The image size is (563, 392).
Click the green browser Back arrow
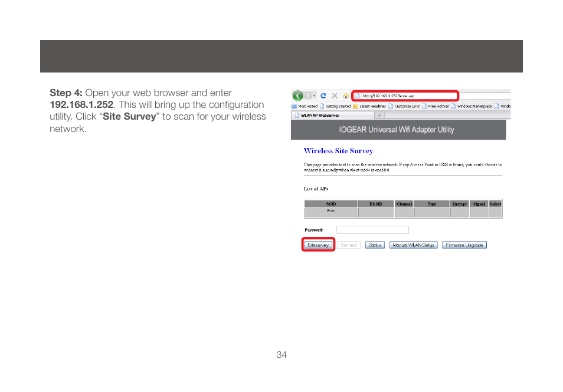(297, 95)
